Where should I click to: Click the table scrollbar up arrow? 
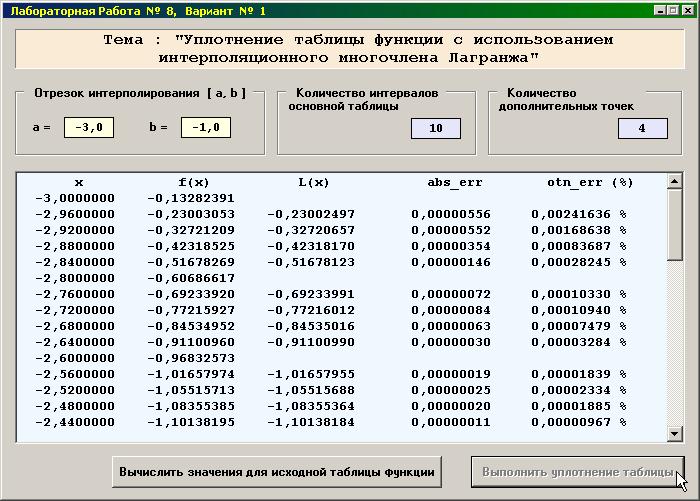coord(675,181)
